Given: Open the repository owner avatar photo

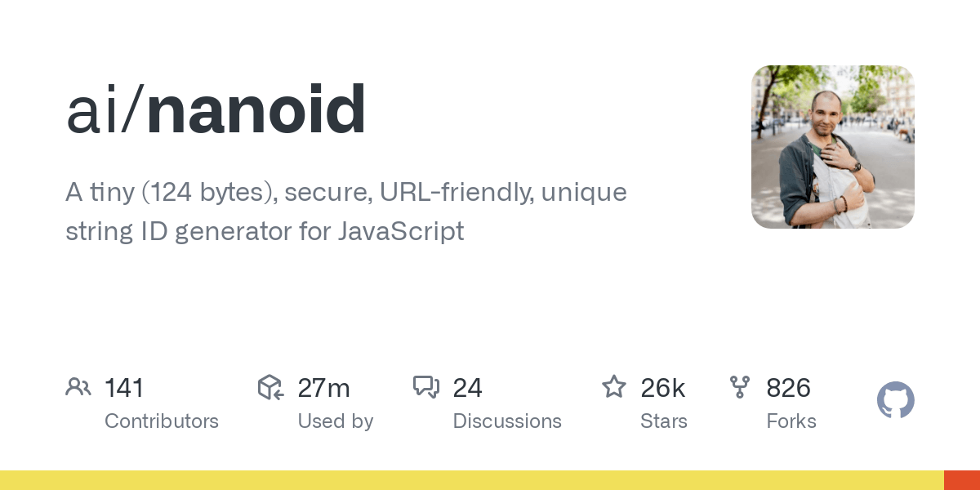Looking at the screenshot, I should (x=833, y=147).
